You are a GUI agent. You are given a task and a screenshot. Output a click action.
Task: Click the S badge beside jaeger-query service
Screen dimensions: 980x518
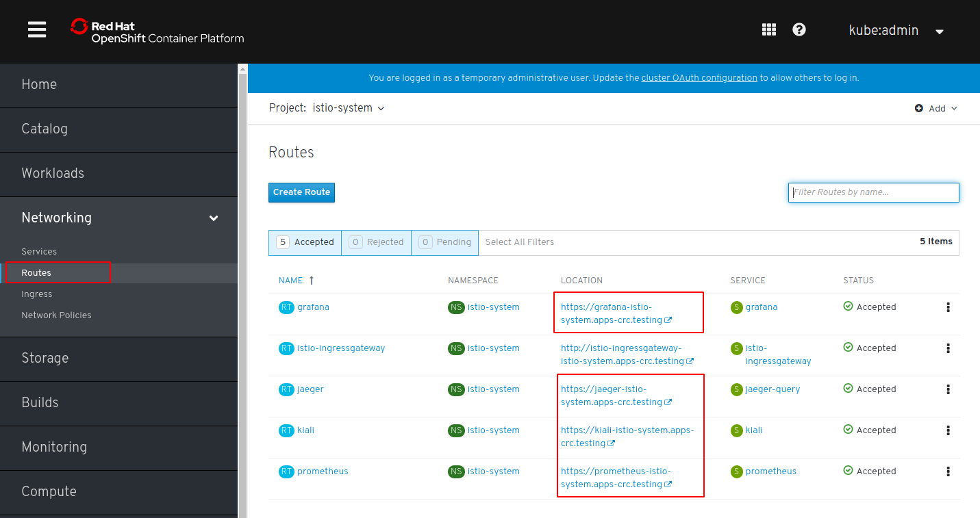(x=737, y=389)
